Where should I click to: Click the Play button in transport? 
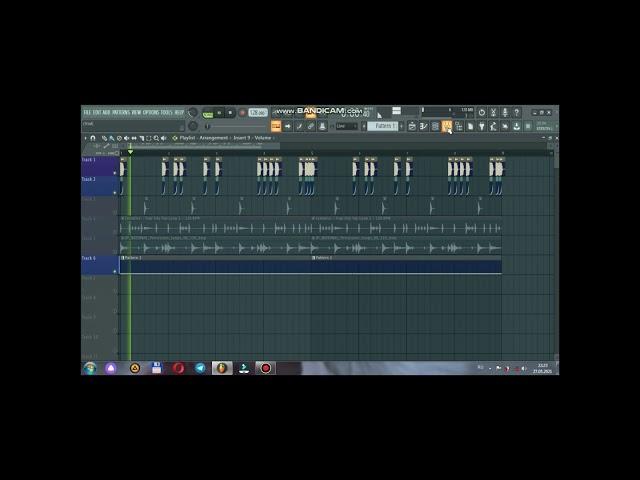coord(219,112)
